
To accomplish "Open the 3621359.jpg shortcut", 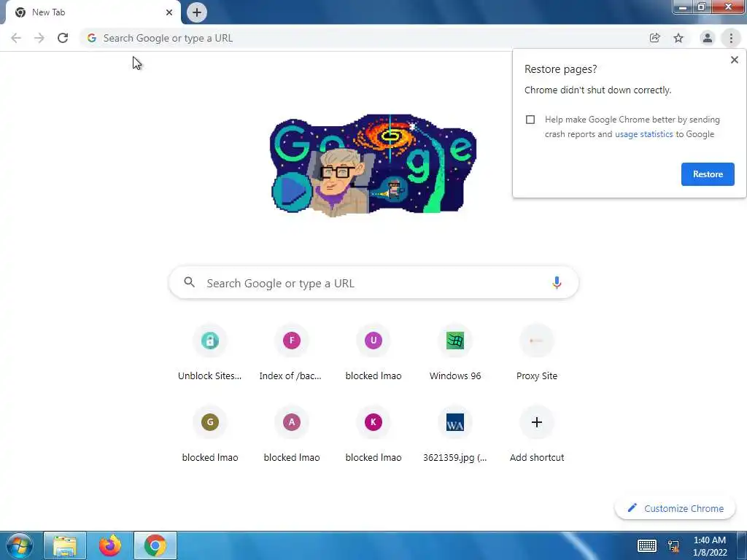I will coord(455,435).
